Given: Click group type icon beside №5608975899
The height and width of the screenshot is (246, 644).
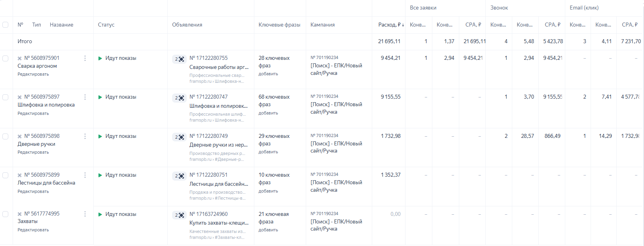Looking at the screenshot, I should (20, 175).
